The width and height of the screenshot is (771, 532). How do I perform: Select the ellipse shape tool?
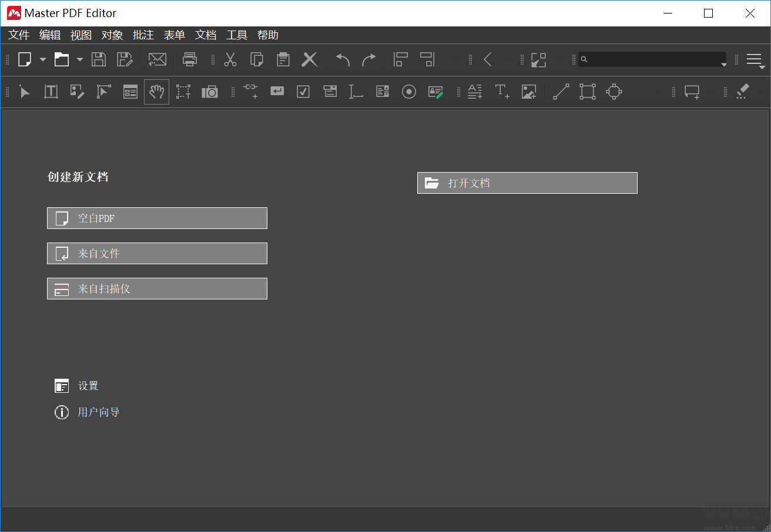614,92
